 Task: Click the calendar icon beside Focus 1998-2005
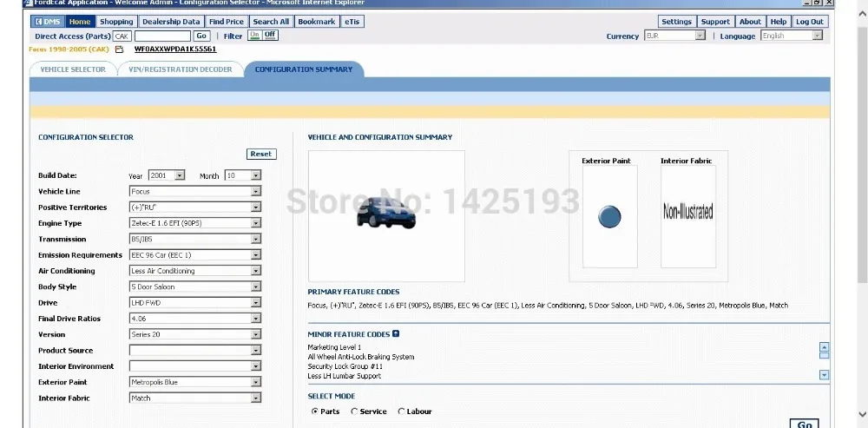pos(119,49)
